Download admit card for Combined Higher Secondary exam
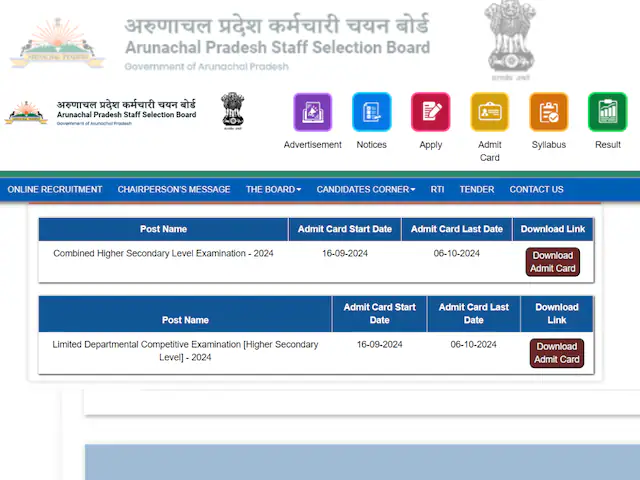This screenshot has width=640, height=480. [x=553, y=262]
